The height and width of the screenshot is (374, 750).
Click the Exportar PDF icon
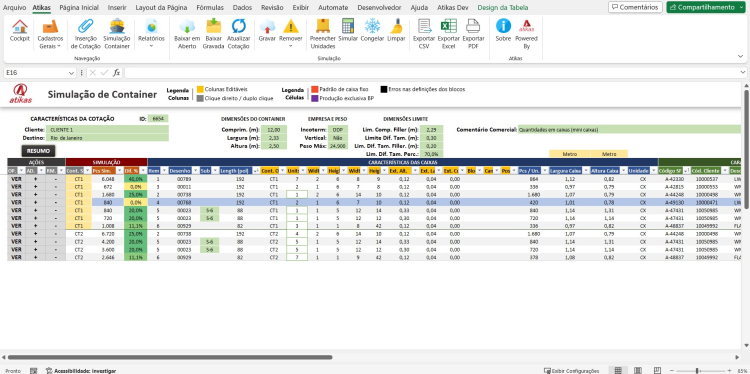coord(473,26)
